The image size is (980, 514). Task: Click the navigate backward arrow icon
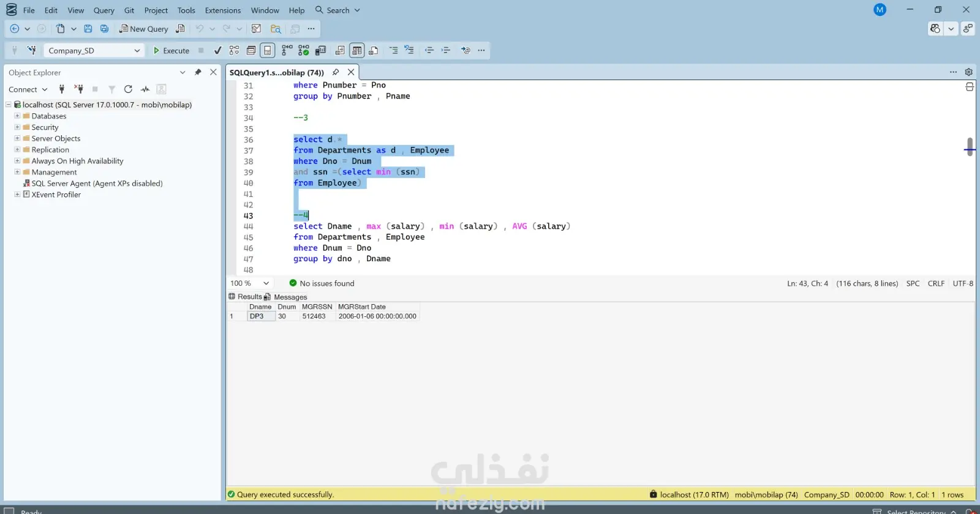pos(15,29)
